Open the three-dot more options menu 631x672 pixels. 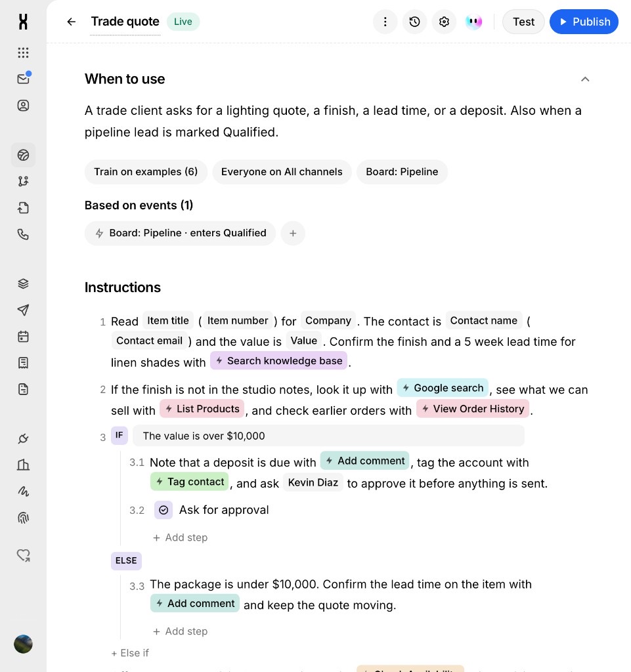(x=385, y=22)
